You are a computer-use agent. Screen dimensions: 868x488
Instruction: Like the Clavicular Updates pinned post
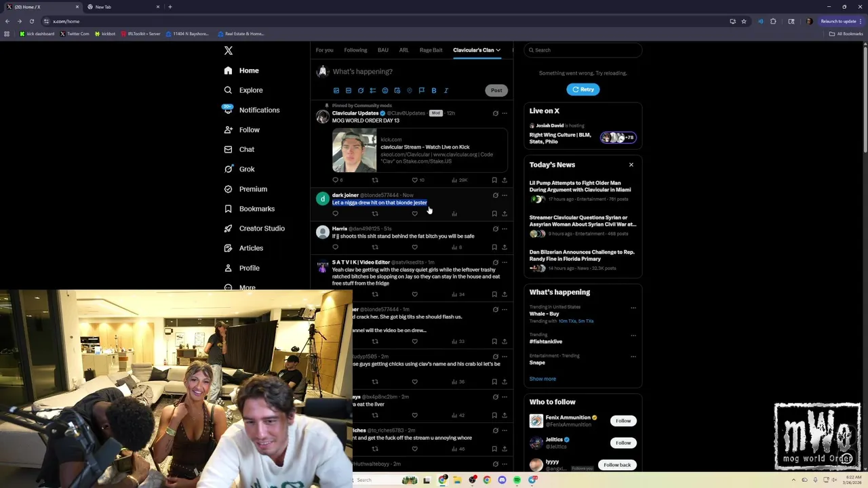pos(415,180)
